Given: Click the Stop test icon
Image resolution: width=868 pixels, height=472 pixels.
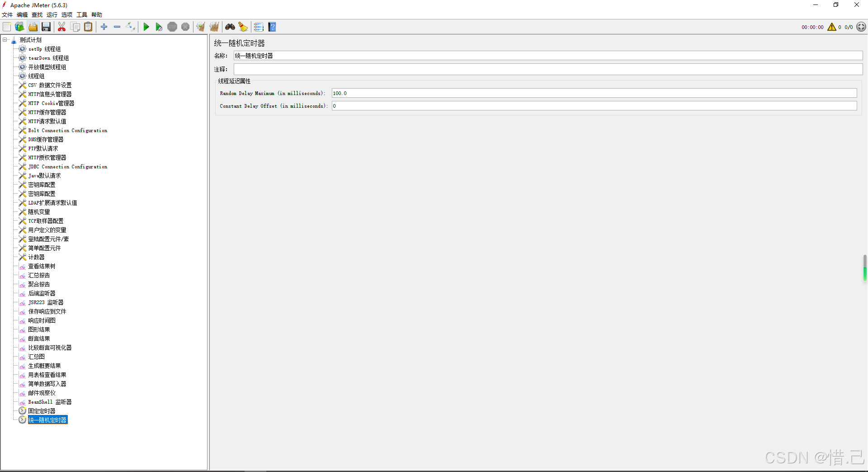Looking at the screenshot, I should click(x=172, y=27).
